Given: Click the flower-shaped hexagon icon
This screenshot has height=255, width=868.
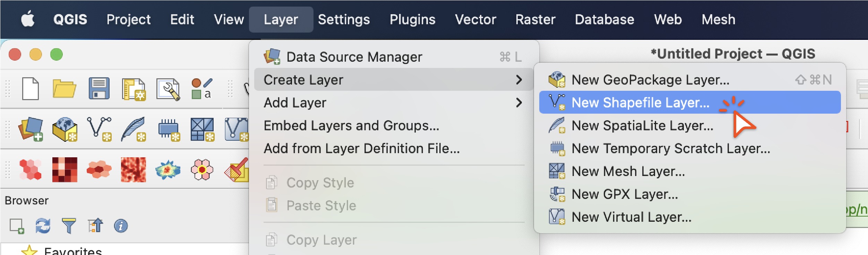Looking at the screenshot, I should [202, 169].
